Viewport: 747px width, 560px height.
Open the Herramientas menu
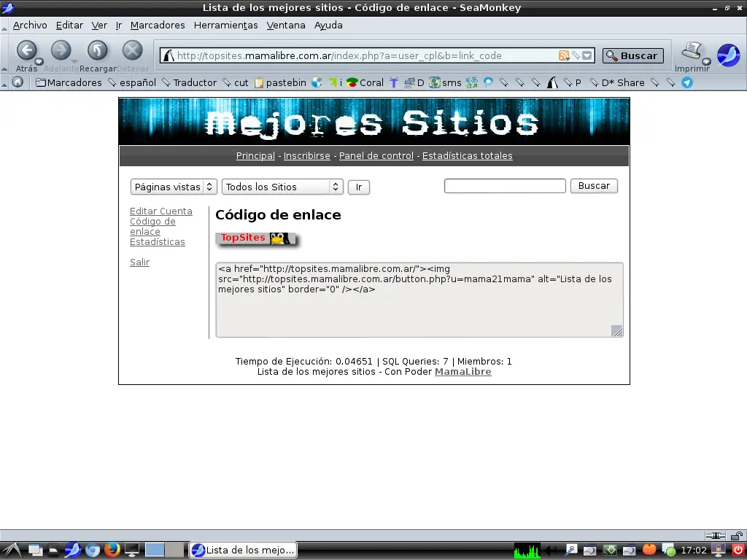(x=225, y=25)
